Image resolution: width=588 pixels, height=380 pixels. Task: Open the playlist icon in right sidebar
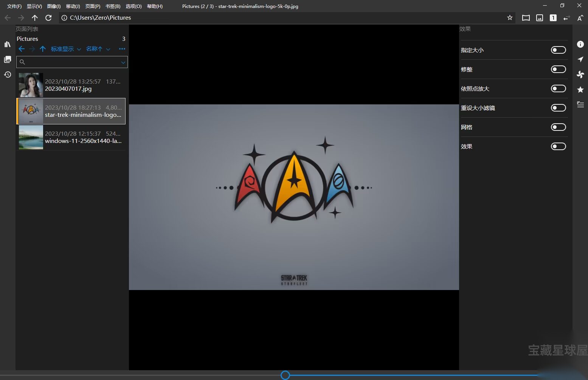580,104
